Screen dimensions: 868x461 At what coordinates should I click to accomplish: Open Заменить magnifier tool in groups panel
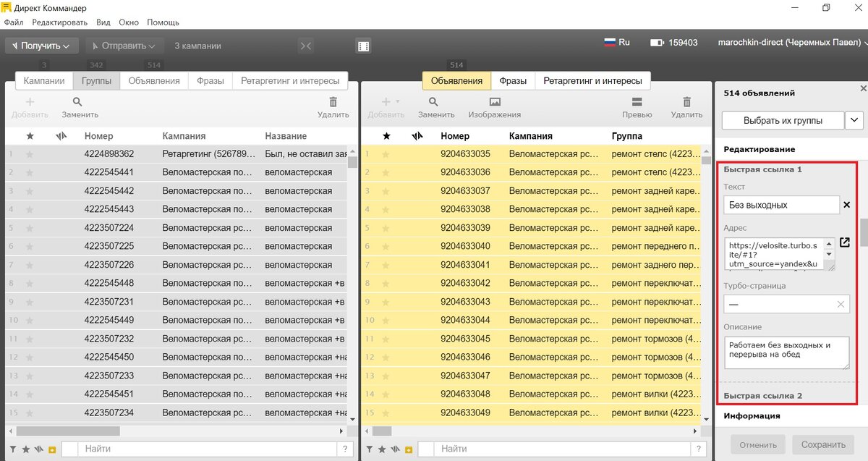tap(77, 102)
